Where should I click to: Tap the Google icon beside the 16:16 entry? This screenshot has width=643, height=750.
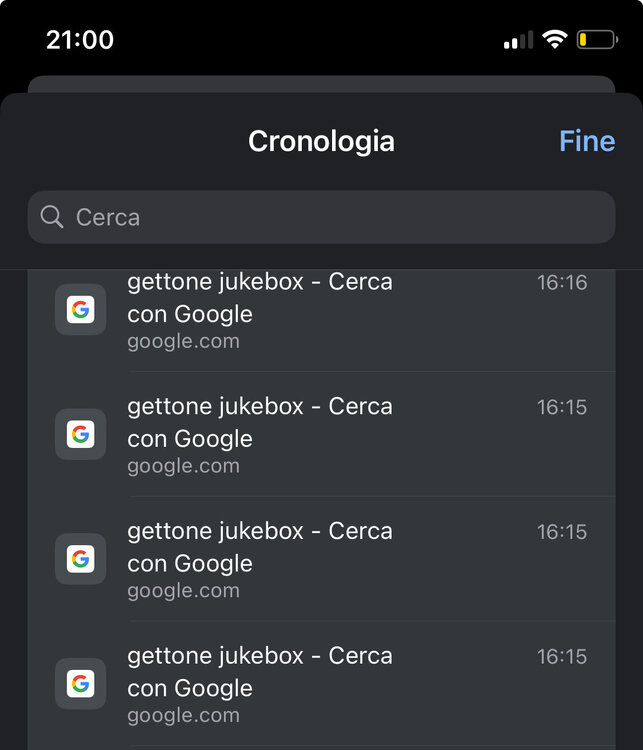point(80,310)
